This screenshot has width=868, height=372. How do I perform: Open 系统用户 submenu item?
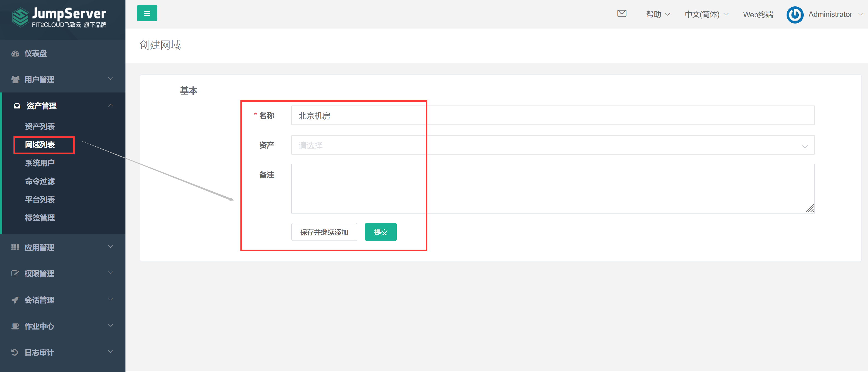pos(40,163)
